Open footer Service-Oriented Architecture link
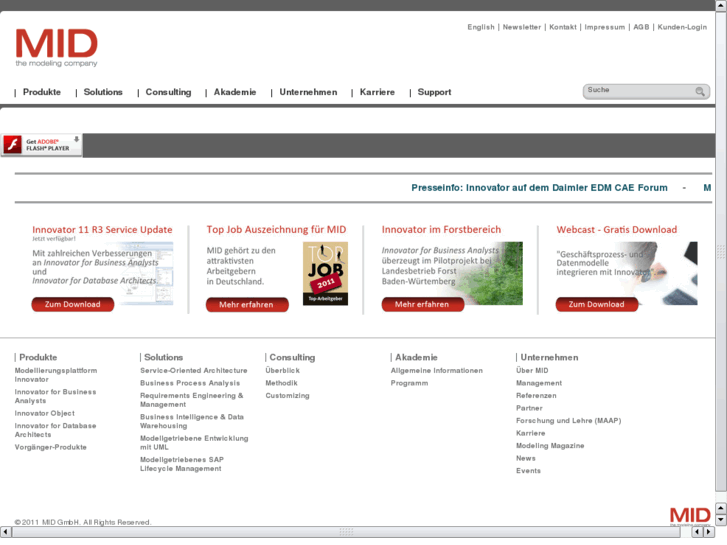This screenshot has height=545, width=727. [x=194, y=371]
